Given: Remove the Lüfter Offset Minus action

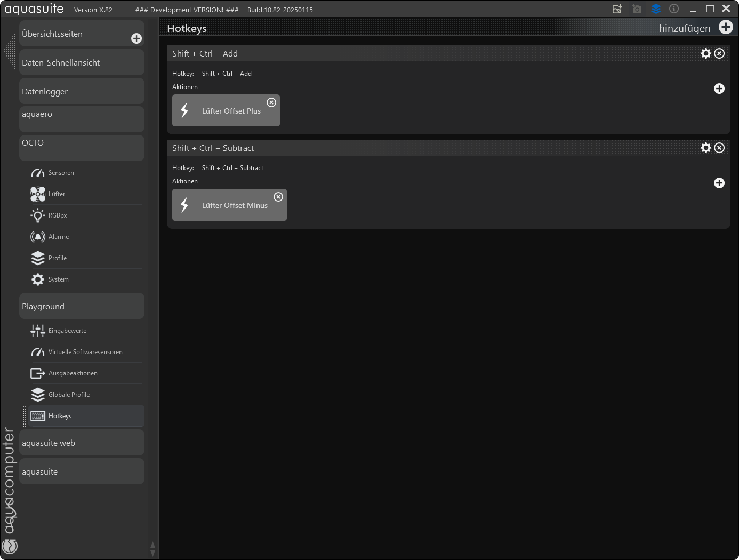Looking at the screenshot, I should pos(278,197).
